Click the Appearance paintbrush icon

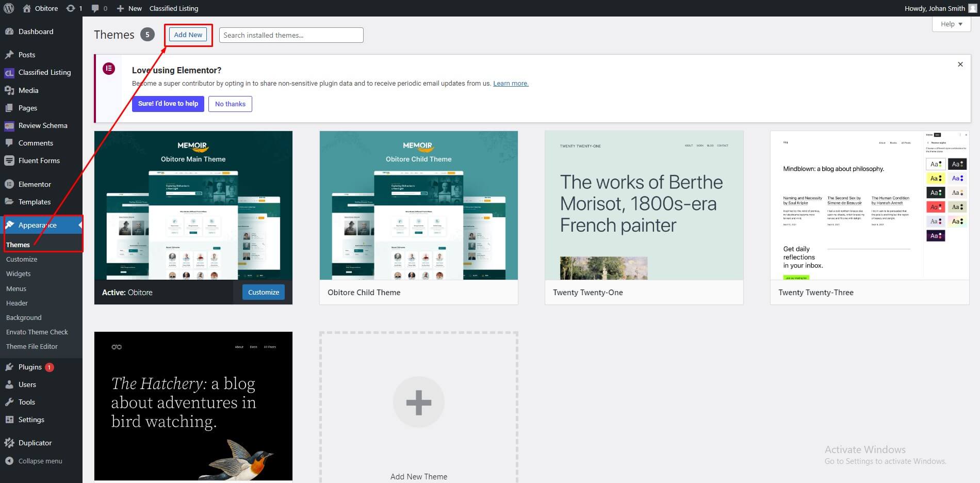click(x=9, y=225)
